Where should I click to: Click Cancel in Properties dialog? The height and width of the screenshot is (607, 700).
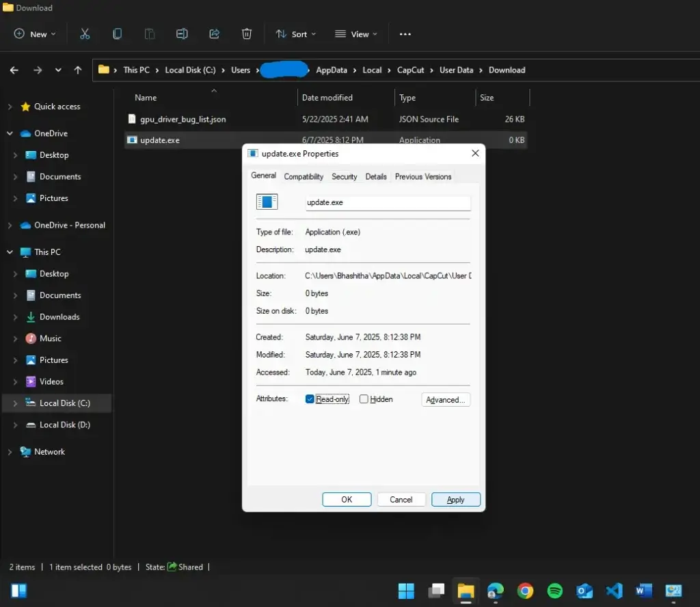click(401, 500)
